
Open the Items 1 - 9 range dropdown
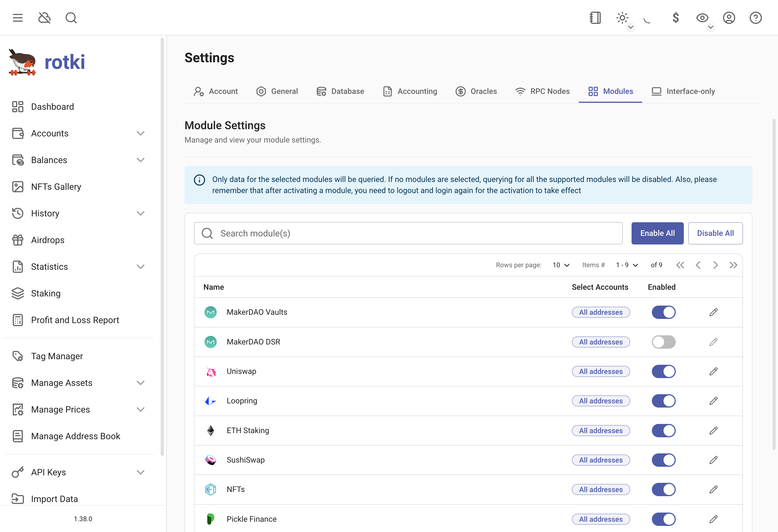click(x=627, y=265)
